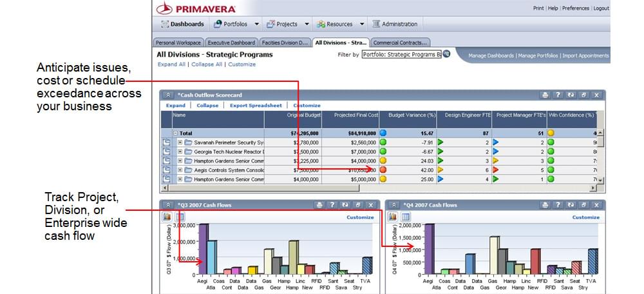Maximize the Cash Outflow Scorecard portlet

click(x=583, y=95)
